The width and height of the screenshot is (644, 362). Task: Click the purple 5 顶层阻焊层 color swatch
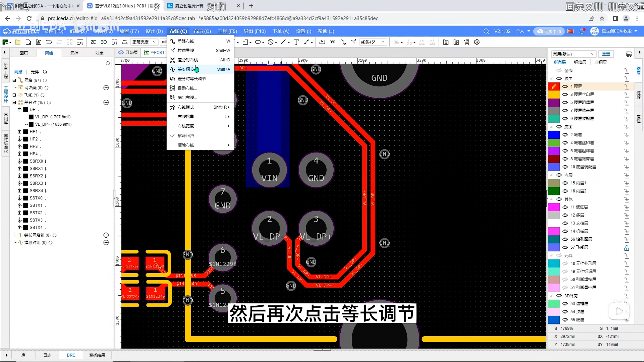tap(554, 102)
